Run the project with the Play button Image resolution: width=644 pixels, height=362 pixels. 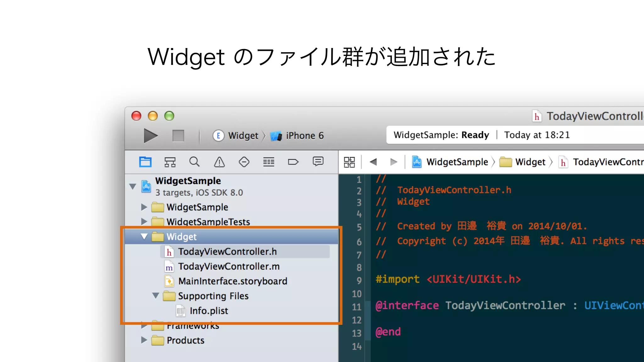151,136
